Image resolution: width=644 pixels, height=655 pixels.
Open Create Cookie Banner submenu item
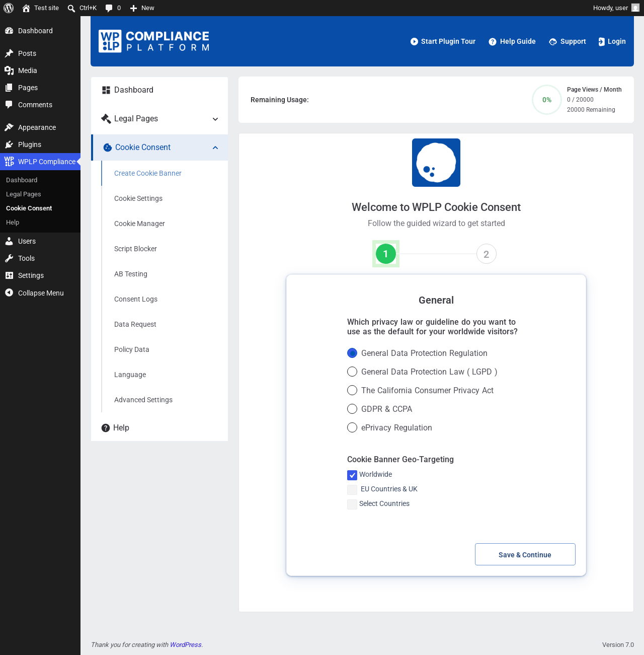click(x=148, y=173)
